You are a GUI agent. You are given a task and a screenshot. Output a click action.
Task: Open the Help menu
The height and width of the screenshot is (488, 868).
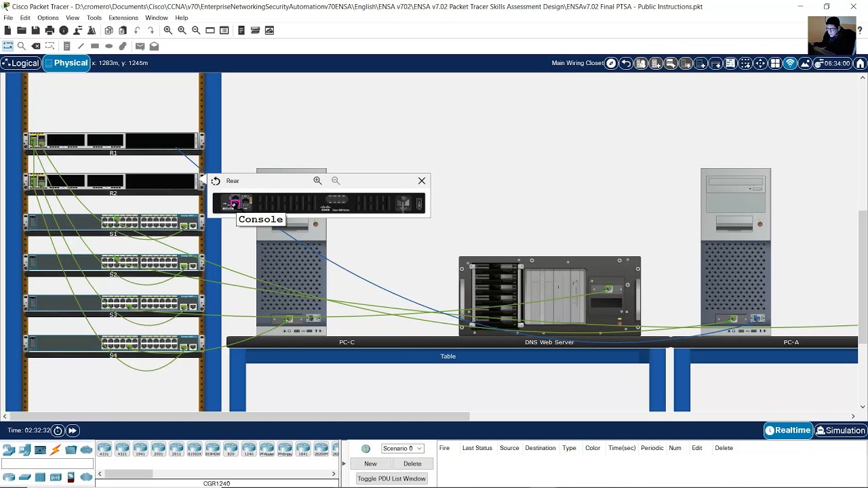click(181, 18)
